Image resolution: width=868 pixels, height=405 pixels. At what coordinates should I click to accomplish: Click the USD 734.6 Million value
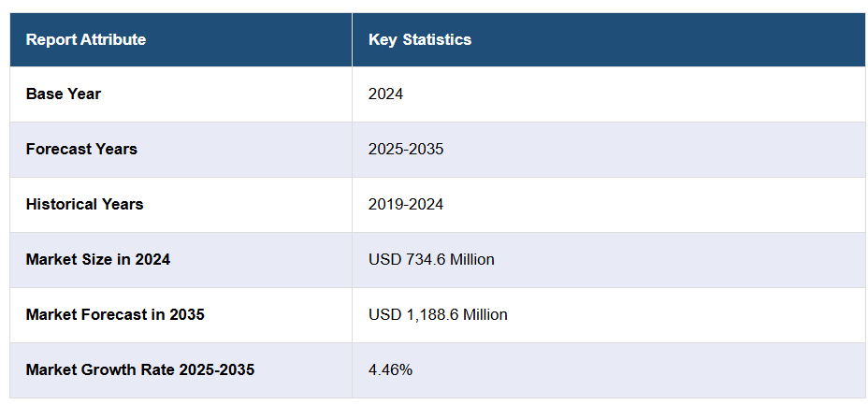[431, 259]
